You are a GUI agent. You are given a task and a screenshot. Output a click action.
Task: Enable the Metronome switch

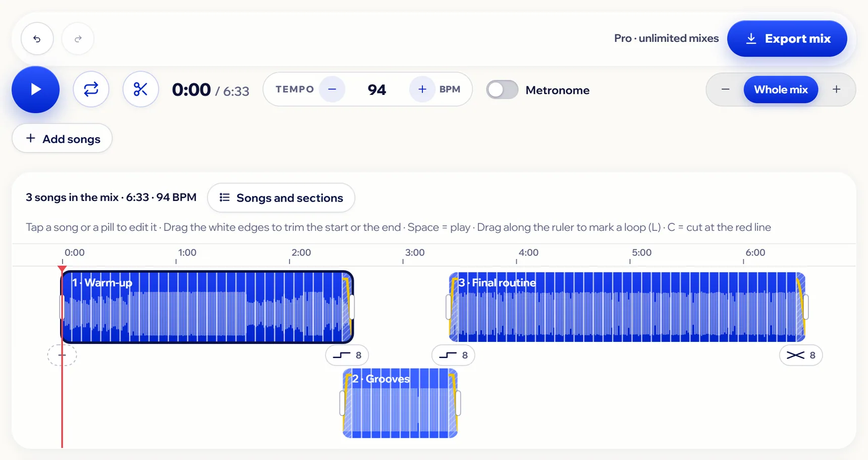pos(502,90)
